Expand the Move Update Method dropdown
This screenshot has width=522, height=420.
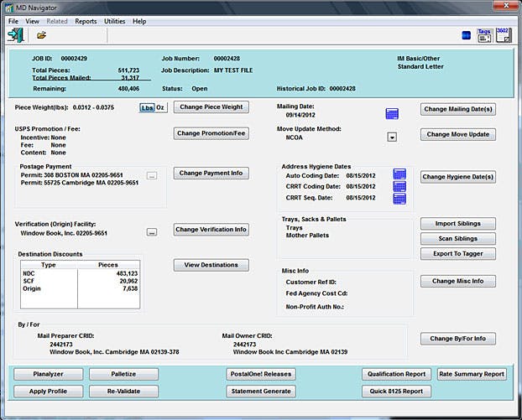pos(391,137)
